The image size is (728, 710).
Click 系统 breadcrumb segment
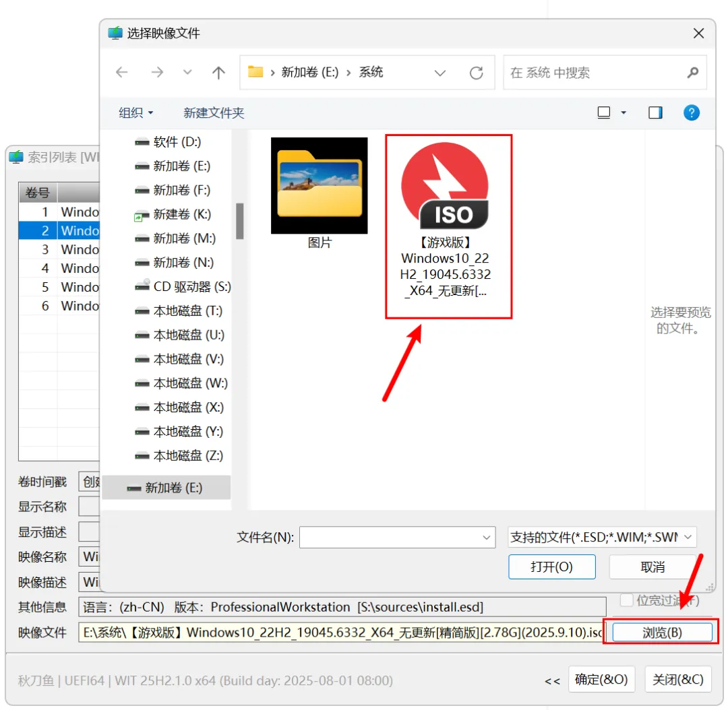pos(371,72)
